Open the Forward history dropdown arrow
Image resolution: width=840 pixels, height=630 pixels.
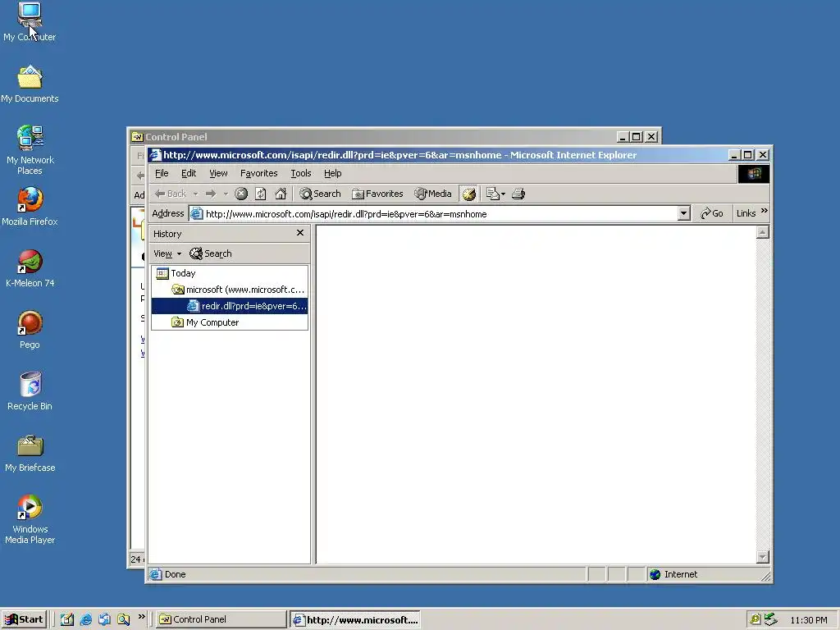click(226, 194)
